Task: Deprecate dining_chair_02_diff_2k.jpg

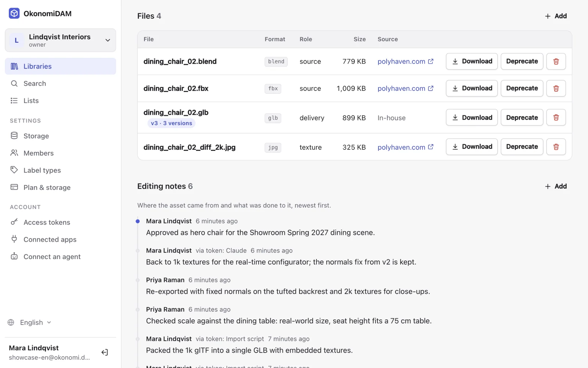Action: point(522,147)
